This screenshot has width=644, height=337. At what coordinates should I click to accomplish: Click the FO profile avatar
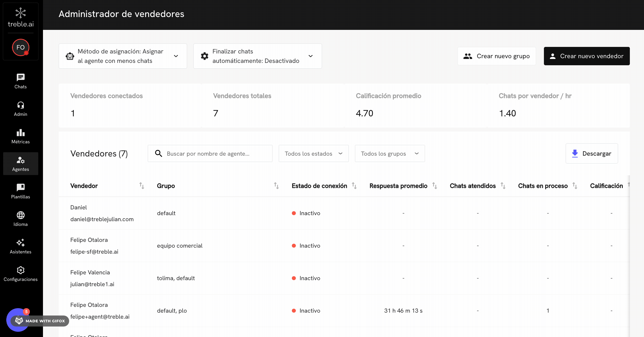click(x=20, y=47)
